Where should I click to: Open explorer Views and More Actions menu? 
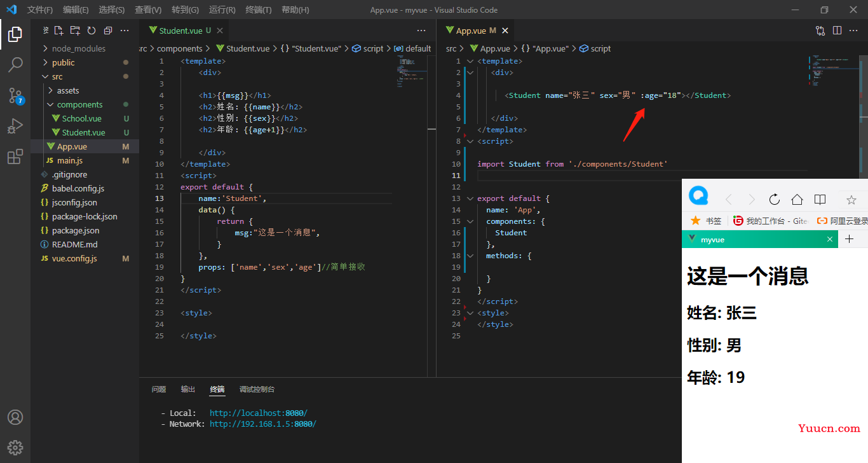tap(125, 31)
